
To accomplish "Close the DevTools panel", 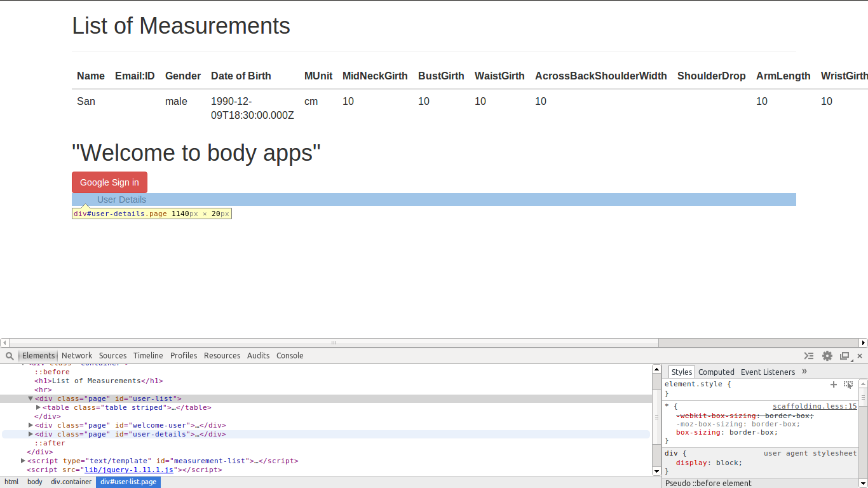I will tap(860, 356).
